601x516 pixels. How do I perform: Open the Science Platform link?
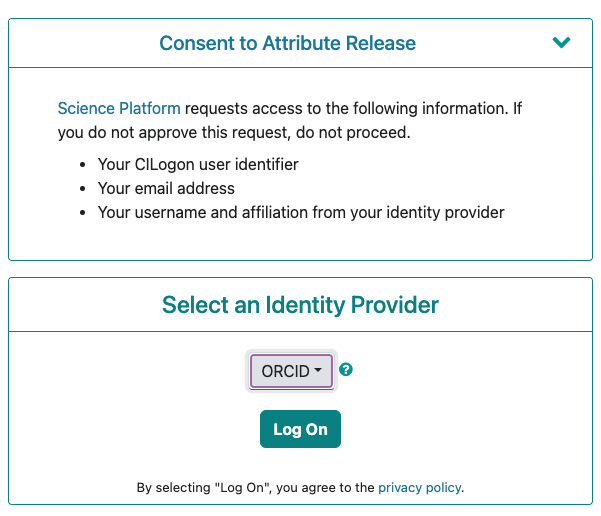click(119, 108)
